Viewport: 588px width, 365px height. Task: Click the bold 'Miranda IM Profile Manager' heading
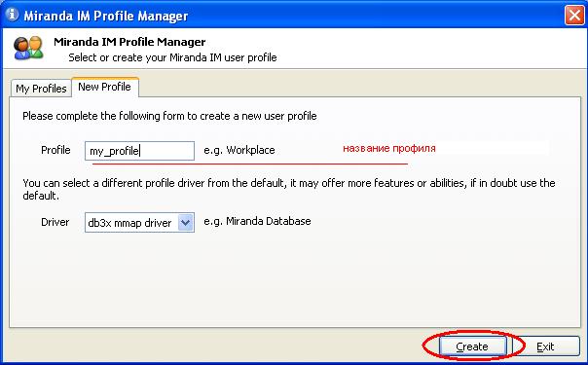[x=129, y=42]
